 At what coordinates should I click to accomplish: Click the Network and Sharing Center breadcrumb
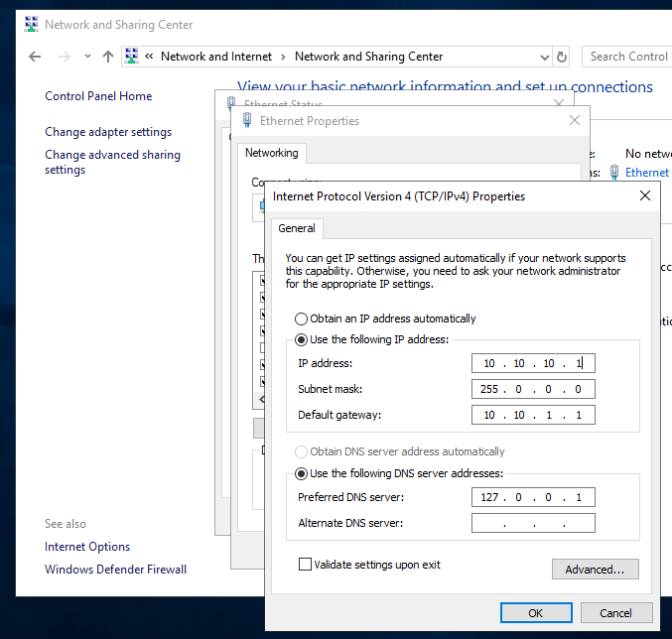[368, 57]
